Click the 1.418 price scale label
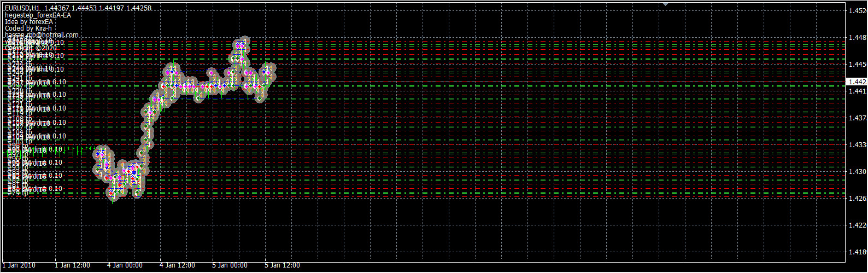This screenshot has height=273, width=868. coord(856,252)
